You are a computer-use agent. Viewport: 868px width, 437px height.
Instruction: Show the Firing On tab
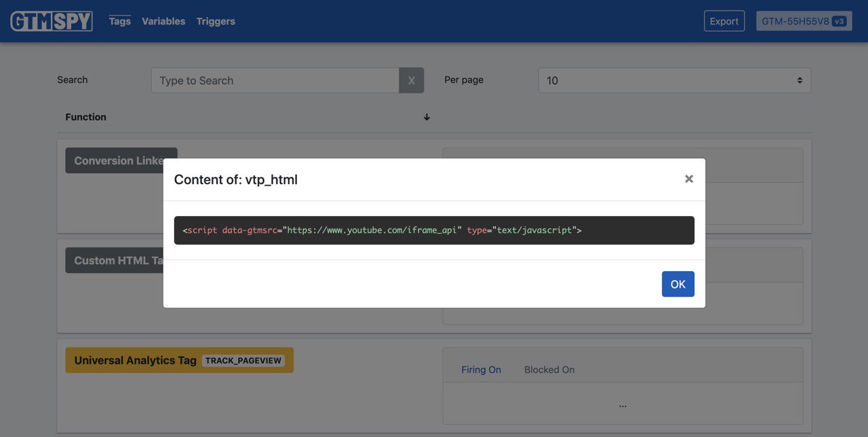481,369
